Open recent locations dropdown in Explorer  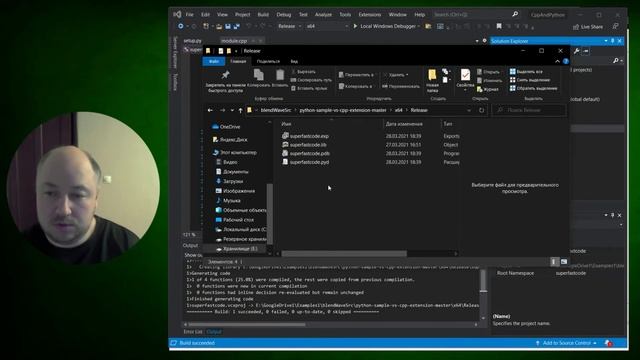pos(232,110)
